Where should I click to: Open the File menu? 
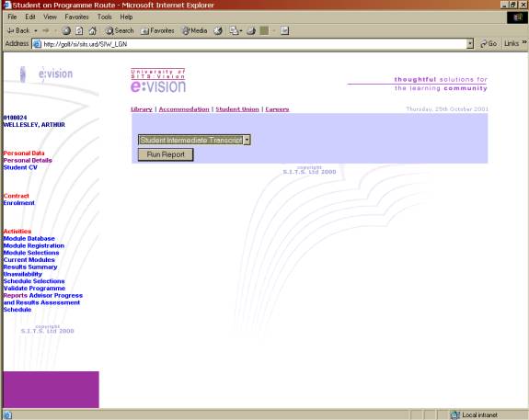point(12,17)
